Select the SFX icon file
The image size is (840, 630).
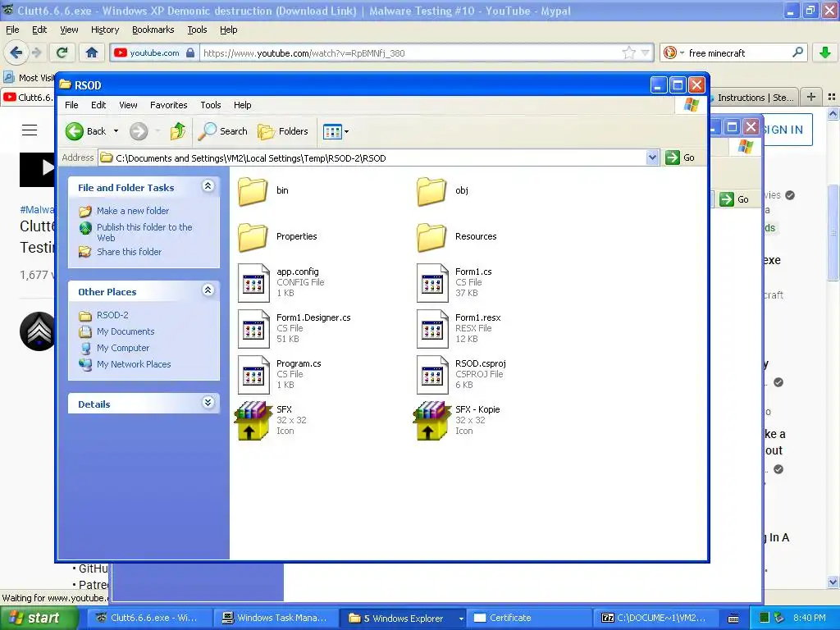(x=253, y=421)
